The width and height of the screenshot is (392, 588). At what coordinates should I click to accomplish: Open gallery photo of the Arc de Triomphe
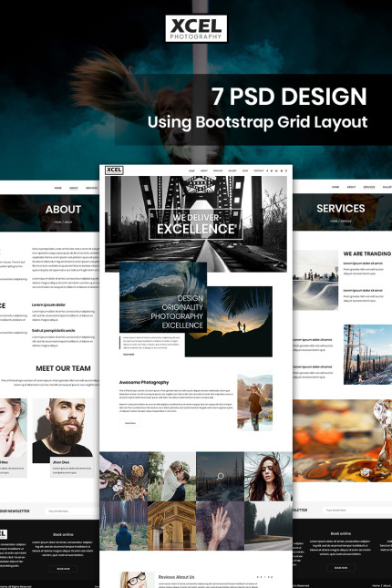[x=171, y=526]
